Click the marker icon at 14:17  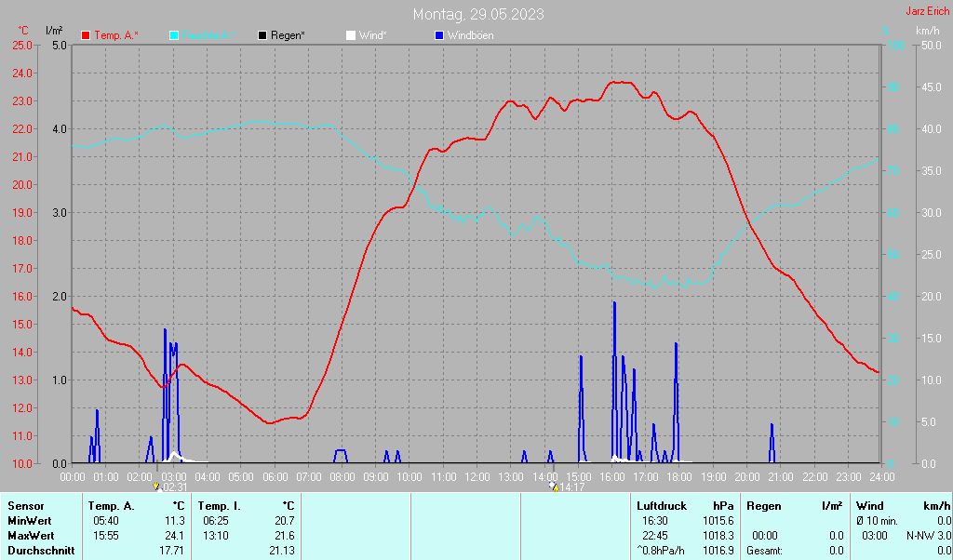pos(553,487)
